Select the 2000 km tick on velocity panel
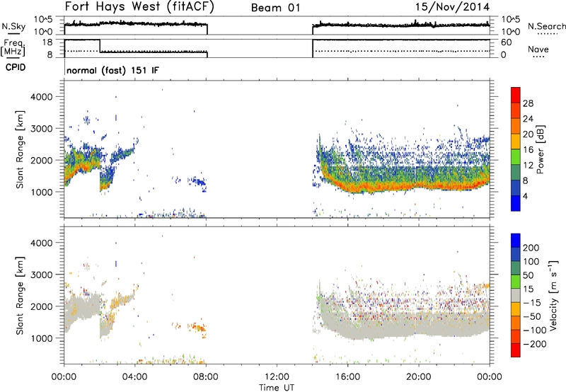 pos(42,306)
